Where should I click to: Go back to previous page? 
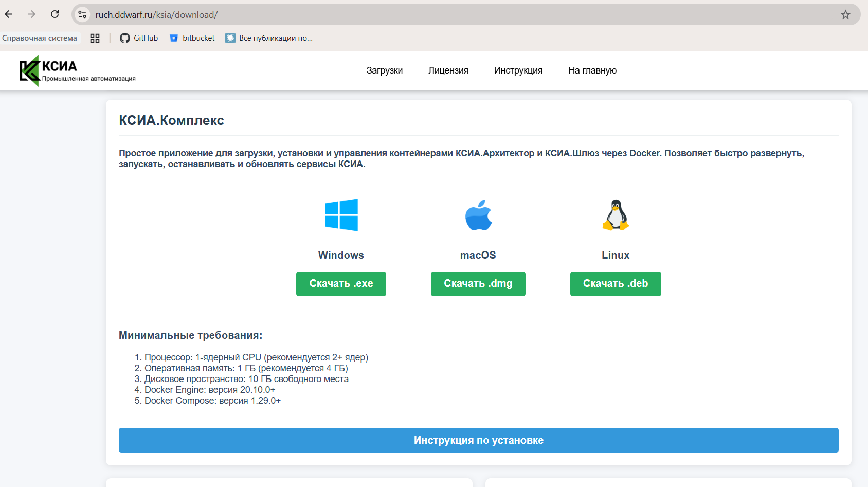pyautogui.click(x=9, y=14)
